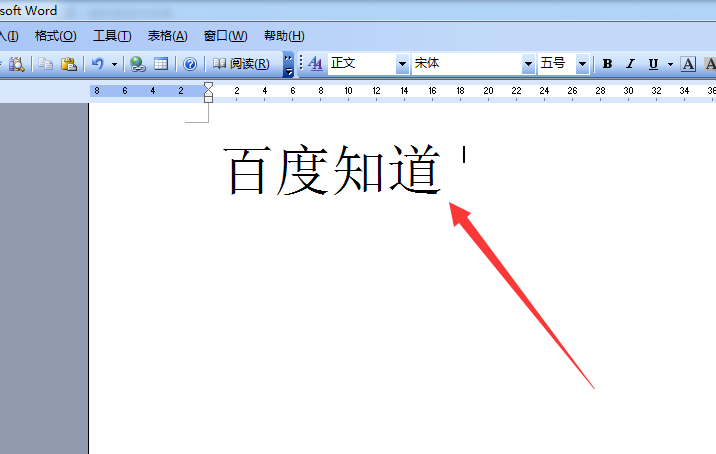Insert a hyperlink with the globe icon

137,63
